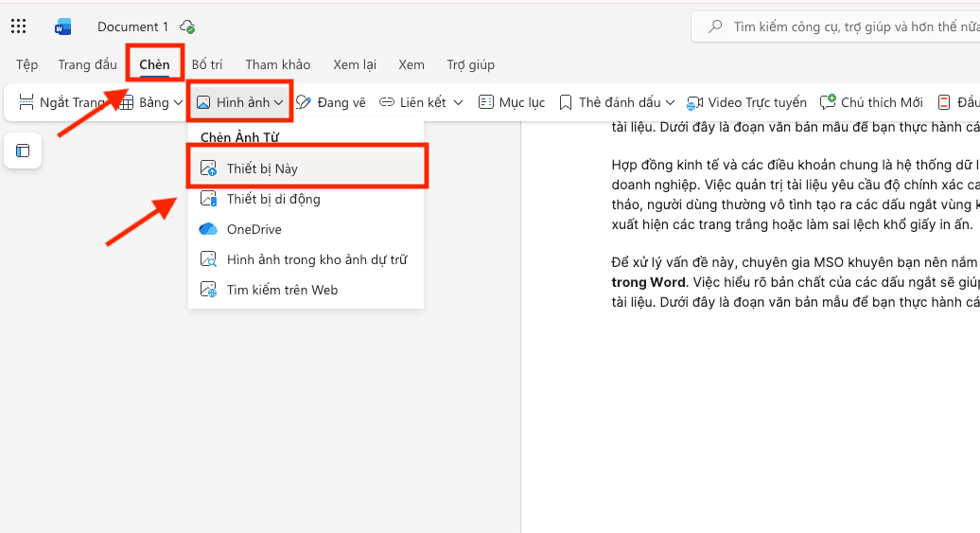Add Chú thích Mới new comment
The height and width of the screenshot is (533, 980).
(x=871, y=102)
